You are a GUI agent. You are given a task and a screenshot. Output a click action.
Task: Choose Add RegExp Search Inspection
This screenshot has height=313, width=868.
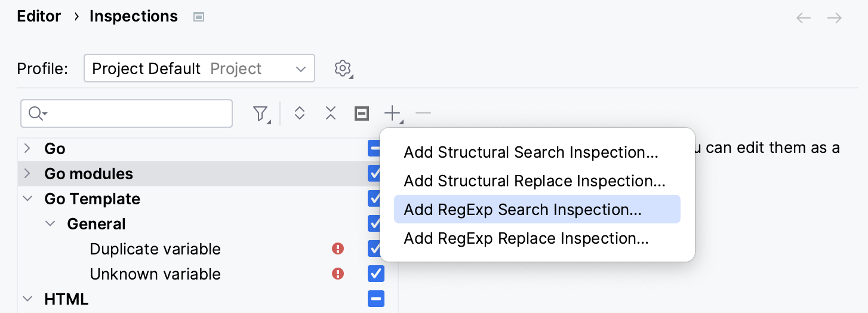522,210
